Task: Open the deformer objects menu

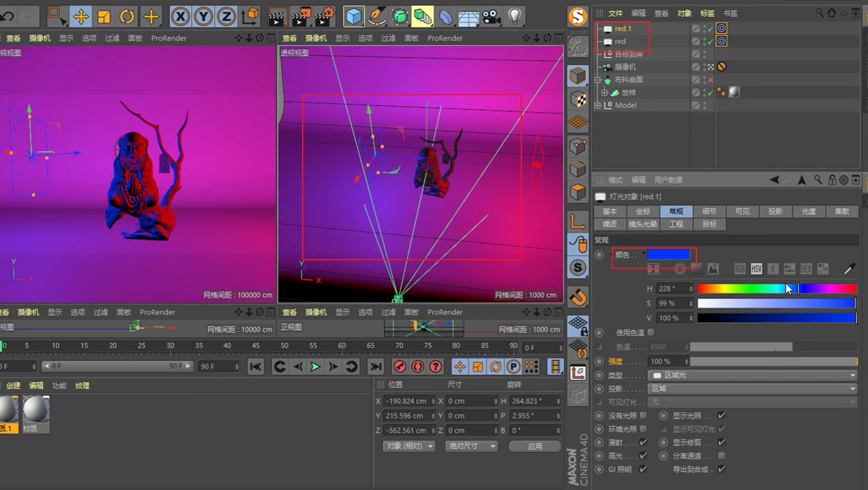Action: pyautogui.click(x=446, y=16)
